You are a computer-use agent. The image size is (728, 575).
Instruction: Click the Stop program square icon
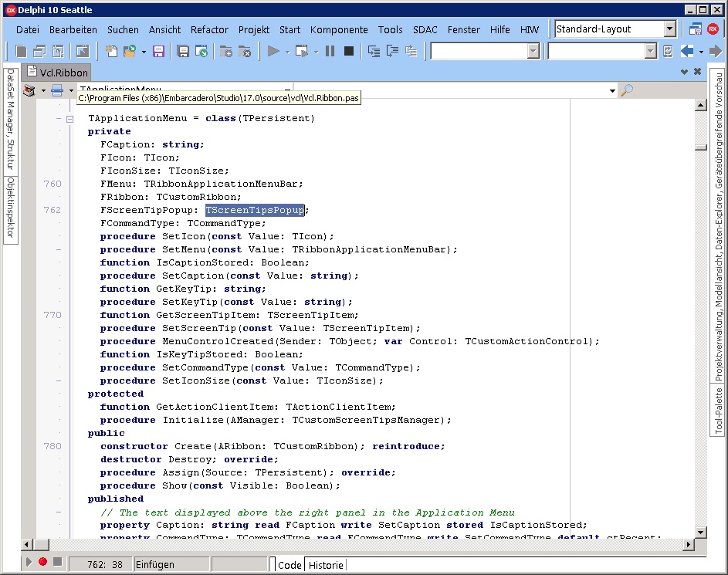point(349,52)
